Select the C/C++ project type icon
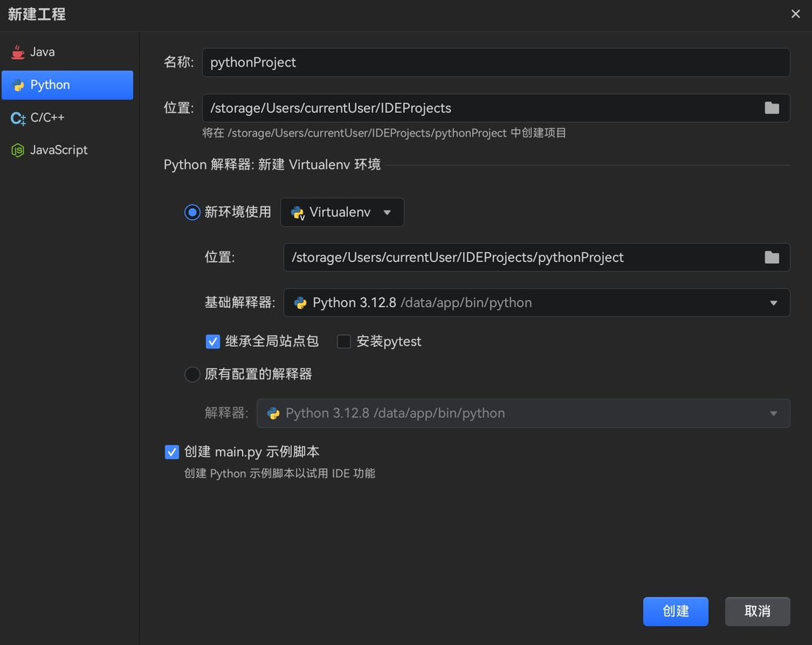 (19, 117)
